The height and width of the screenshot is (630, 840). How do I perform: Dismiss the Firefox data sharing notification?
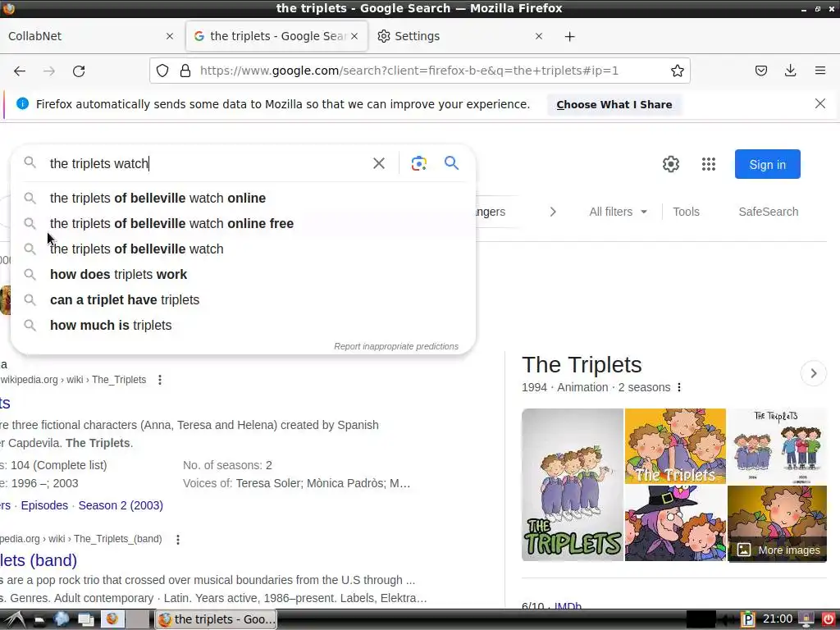820,103
